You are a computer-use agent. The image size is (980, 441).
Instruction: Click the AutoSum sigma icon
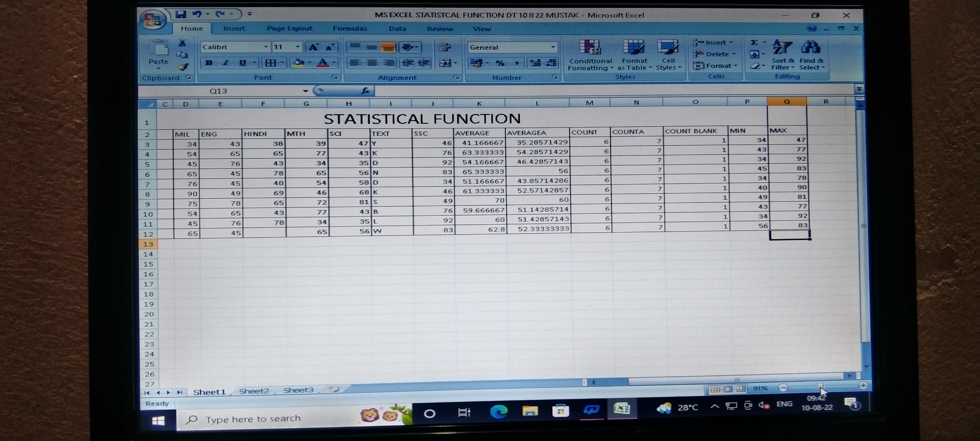pos(754,42)
